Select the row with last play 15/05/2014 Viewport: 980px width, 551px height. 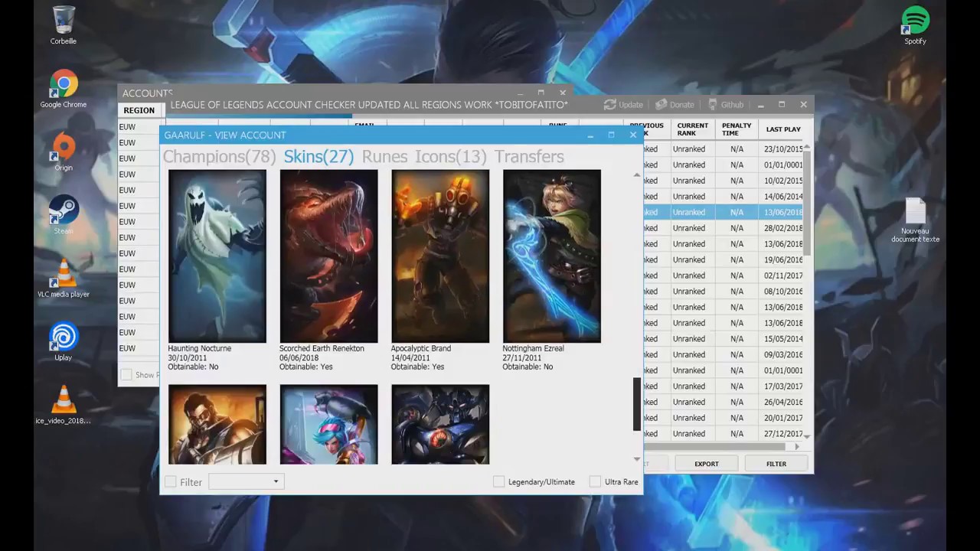(723, 338)
